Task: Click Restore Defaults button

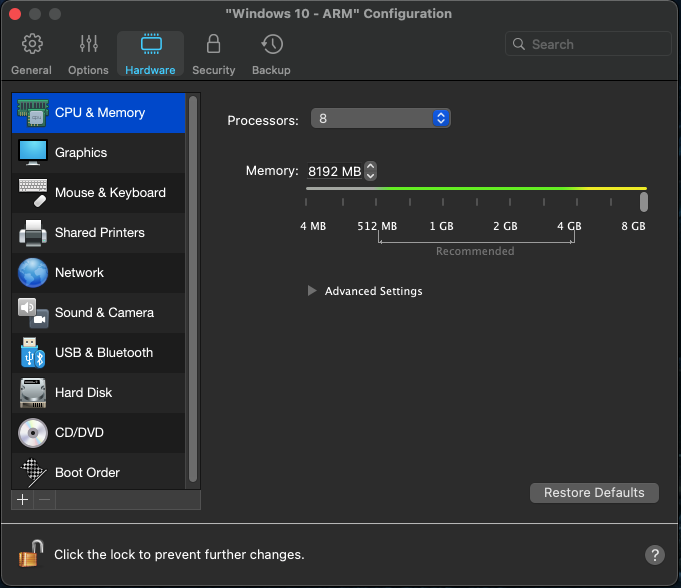Action: coord(594,493)
